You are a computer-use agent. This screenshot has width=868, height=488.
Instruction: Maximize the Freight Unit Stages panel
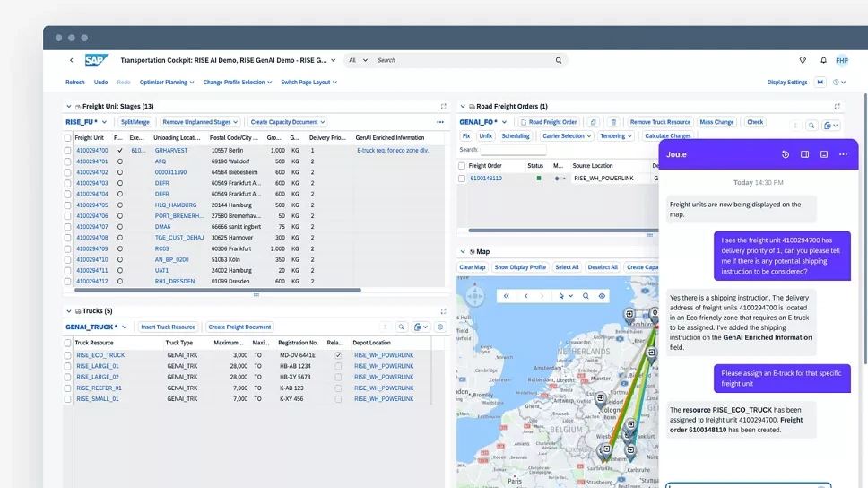443,107
